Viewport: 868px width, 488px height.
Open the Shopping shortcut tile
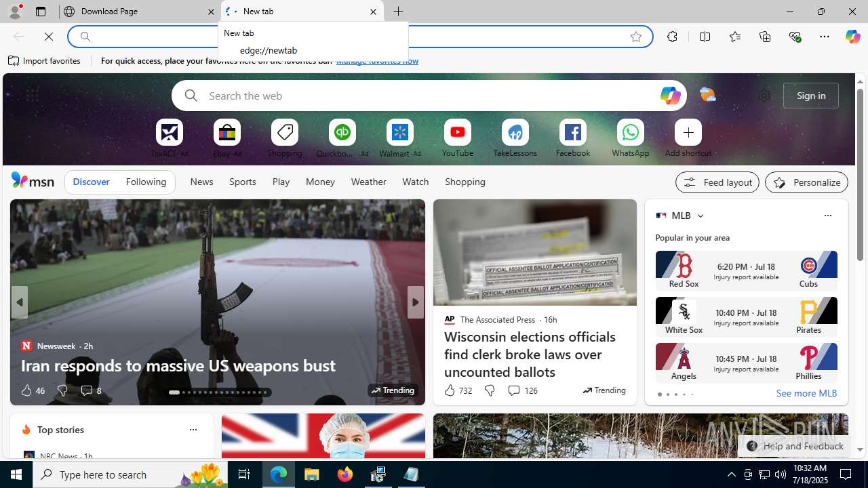click(284, 133)
